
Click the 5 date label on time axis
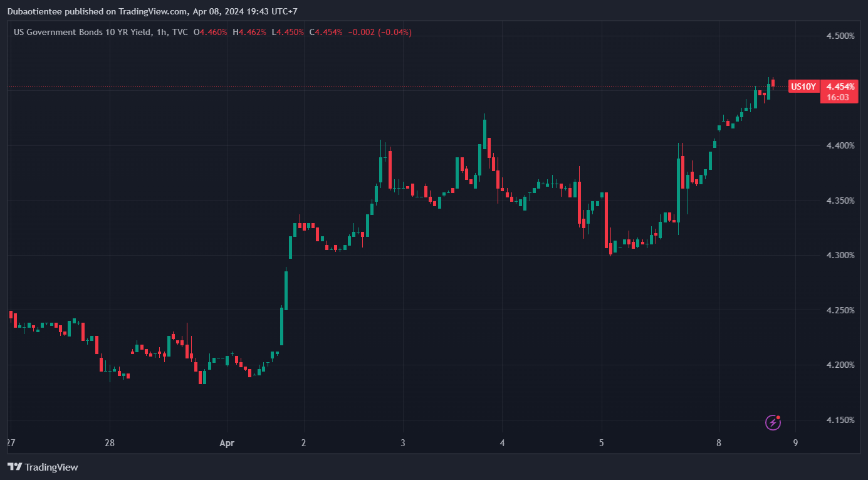602,443
